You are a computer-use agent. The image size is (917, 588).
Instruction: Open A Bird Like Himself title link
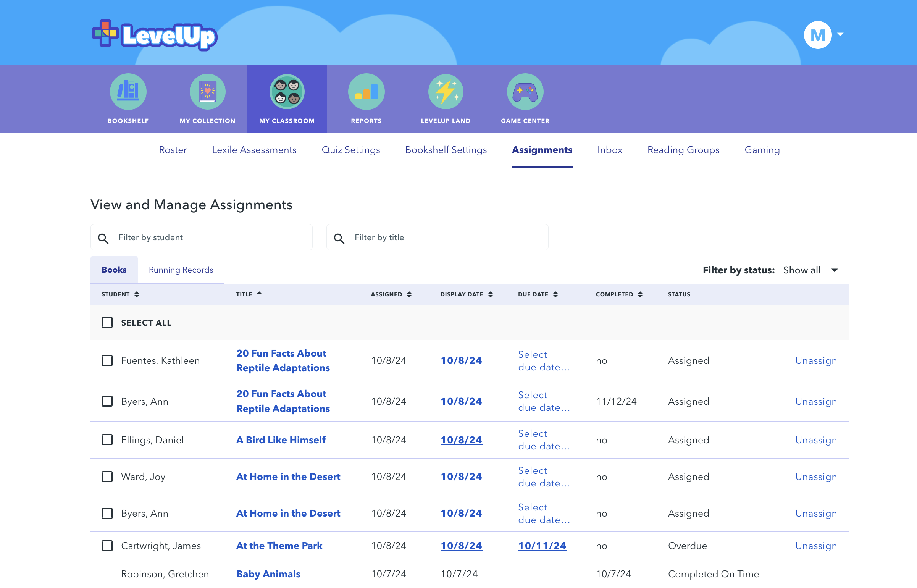(x=281, y=440)
